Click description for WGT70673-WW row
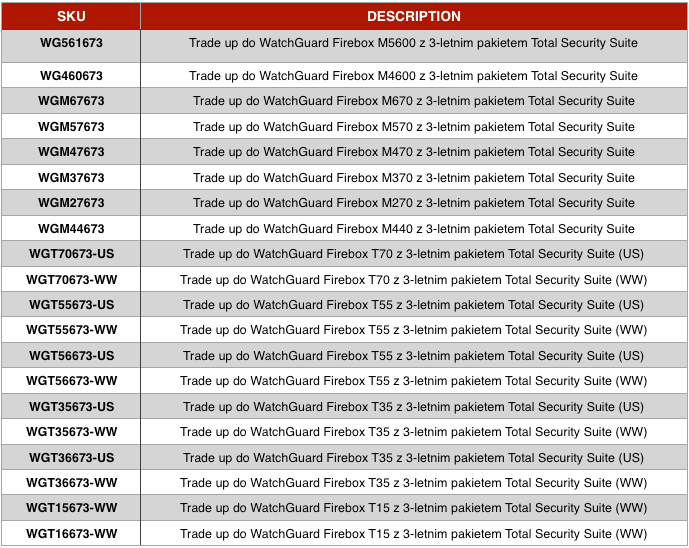This screenshot has height=548, width=689. tap(413, 279)
